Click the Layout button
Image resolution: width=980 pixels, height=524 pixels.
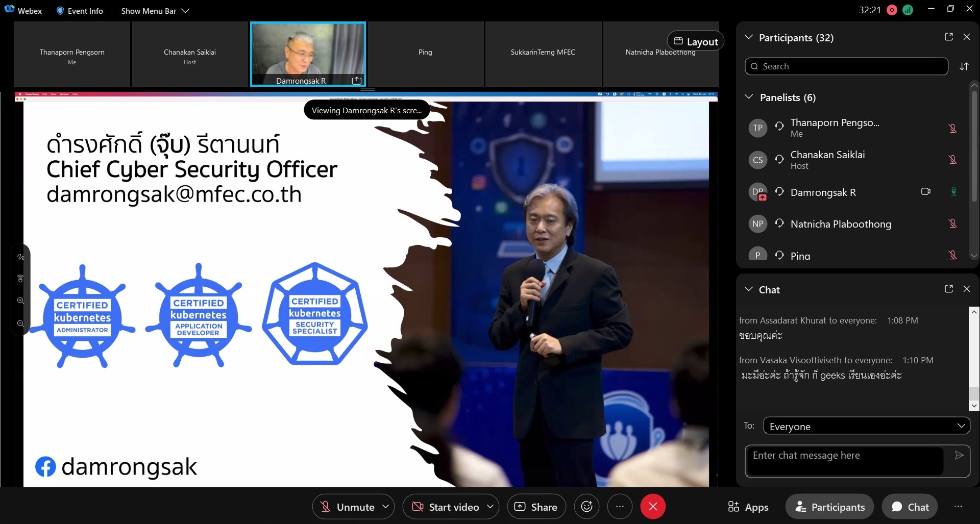(x=695, y=42)
